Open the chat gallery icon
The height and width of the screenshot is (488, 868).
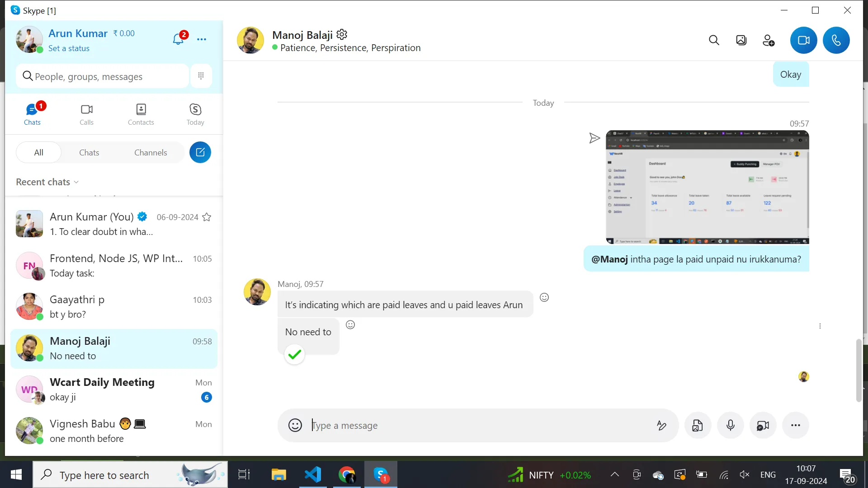point(741,41)
